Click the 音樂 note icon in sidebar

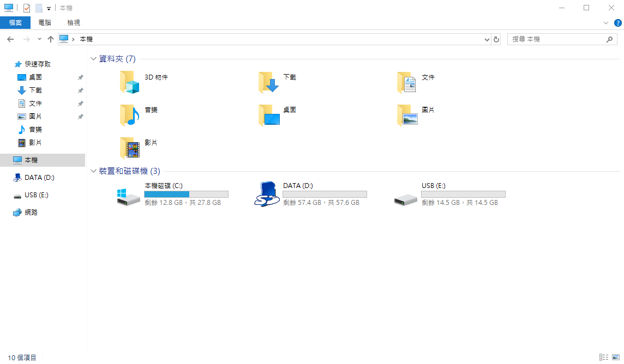(22, 130)
